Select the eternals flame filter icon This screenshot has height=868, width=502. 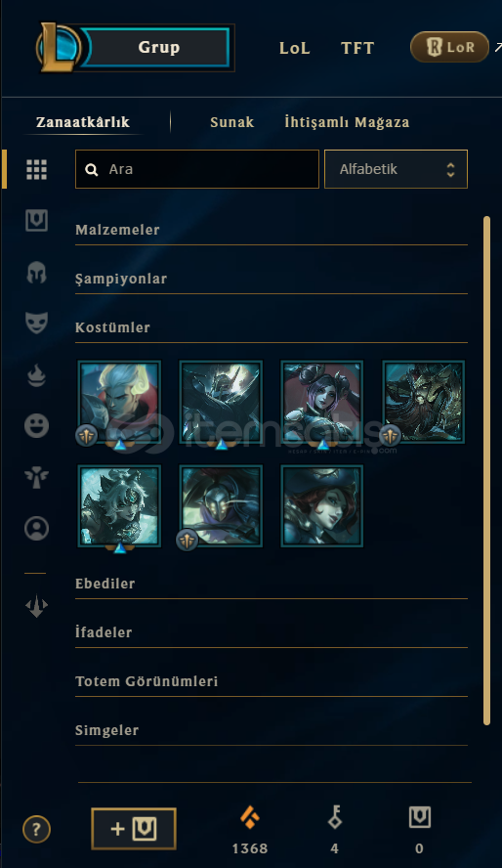(36, 375)
